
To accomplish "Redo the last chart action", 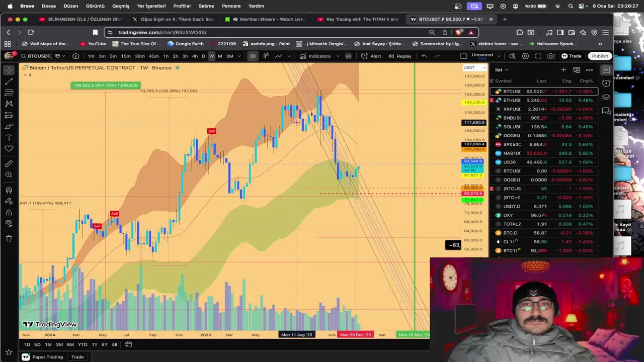I will point(437,56).
